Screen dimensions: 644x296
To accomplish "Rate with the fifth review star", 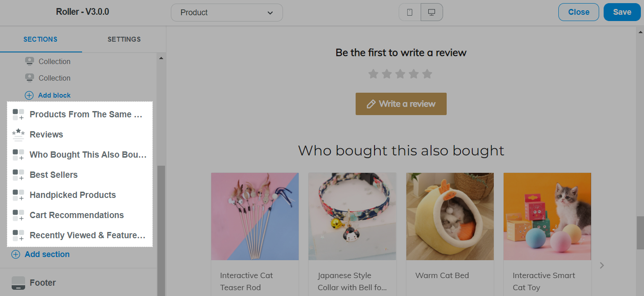I will (x=427, y=74).
